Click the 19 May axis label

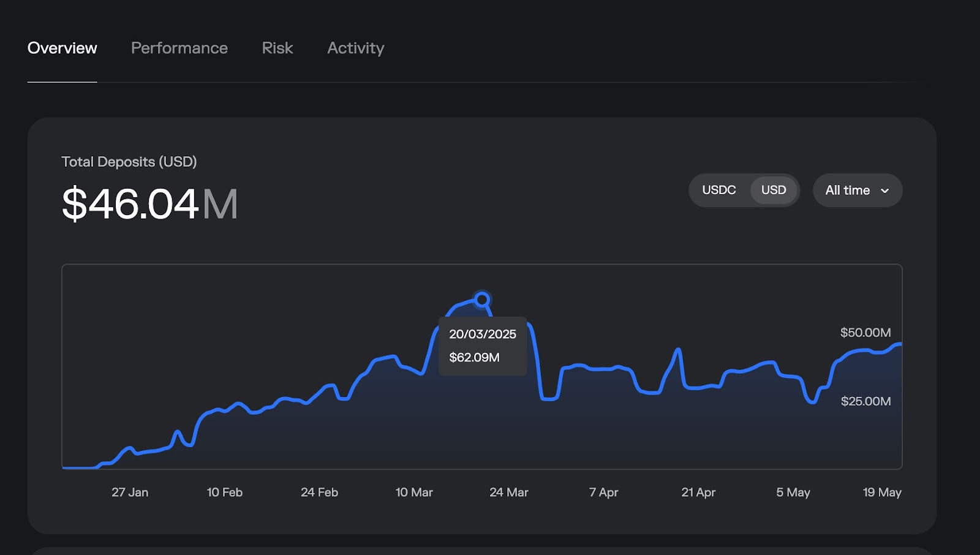(882, 493)
